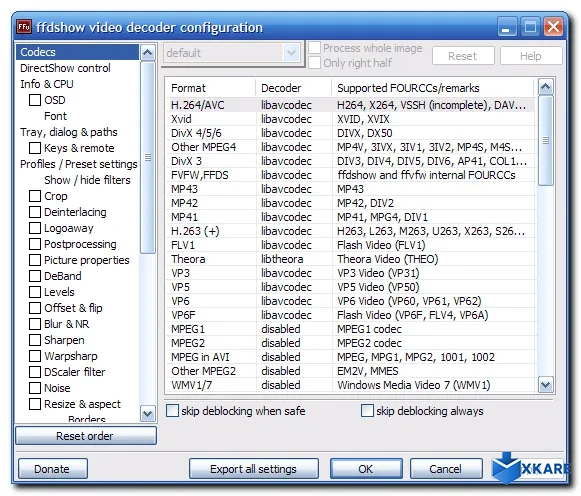Screen dimensions: 581x496
Task: Select DirectShow control in sidebar
Action: click(65, 68)
